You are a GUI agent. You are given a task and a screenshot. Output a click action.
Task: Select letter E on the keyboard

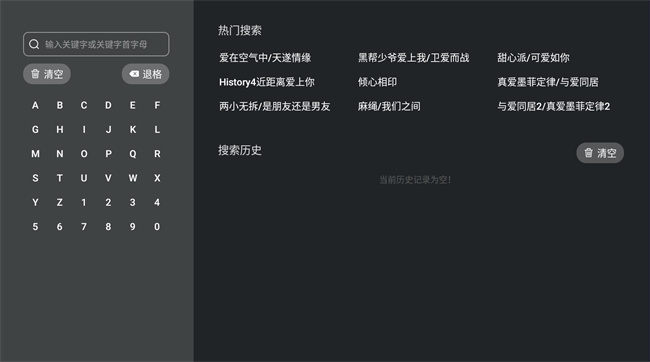[x=133, y=105]
